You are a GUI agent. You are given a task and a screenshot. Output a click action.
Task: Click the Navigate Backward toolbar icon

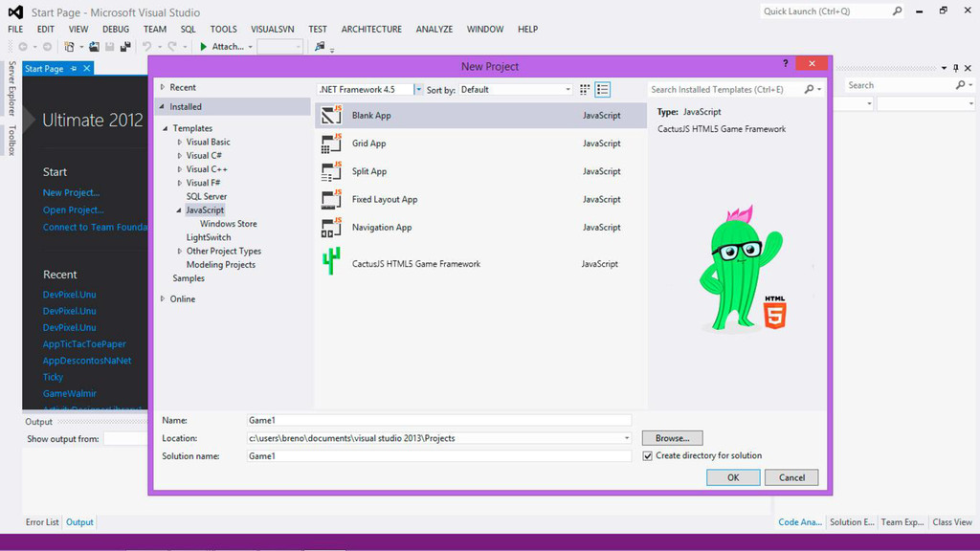click(23, 47)
